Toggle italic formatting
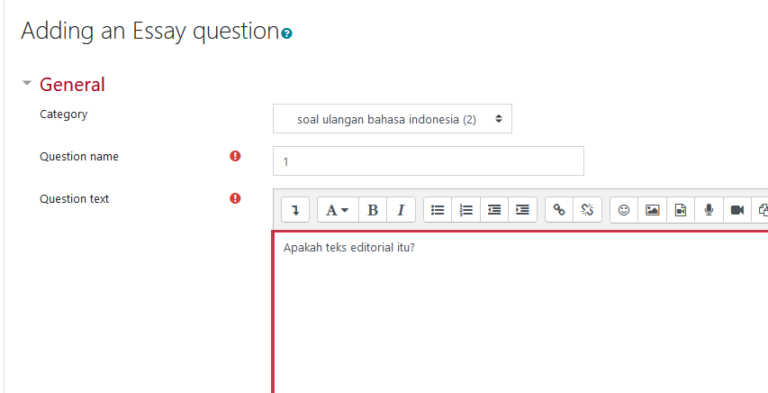 pyautogui.click(x=401, y=210)
